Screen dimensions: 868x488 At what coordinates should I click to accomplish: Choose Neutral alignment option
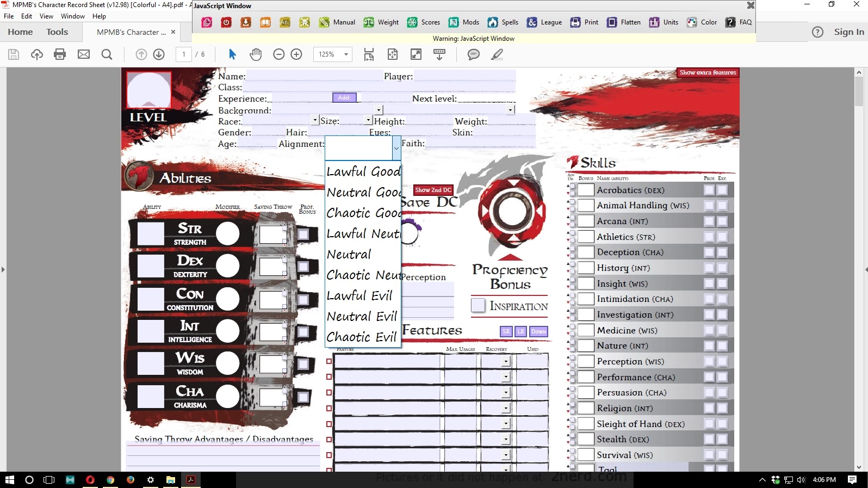(363, 254)
